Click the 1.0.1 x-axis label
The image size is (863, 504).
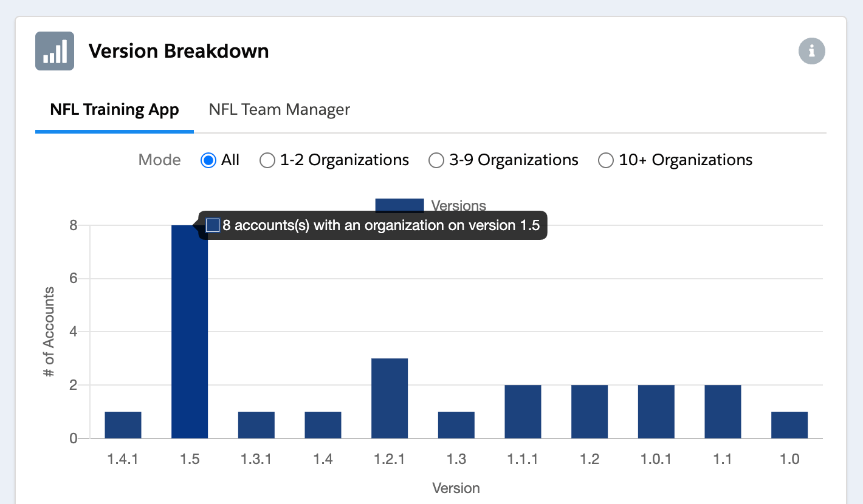coord(656,459)
